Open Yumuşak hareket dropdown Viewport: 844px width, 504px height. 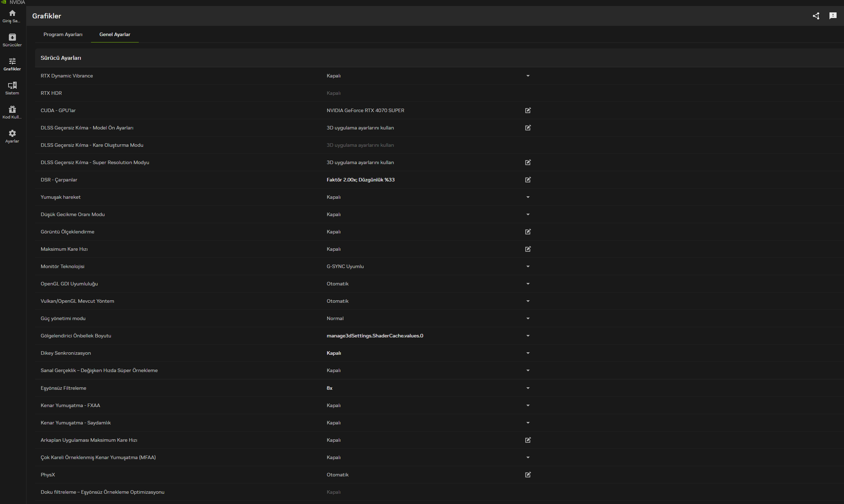(528, 197)
